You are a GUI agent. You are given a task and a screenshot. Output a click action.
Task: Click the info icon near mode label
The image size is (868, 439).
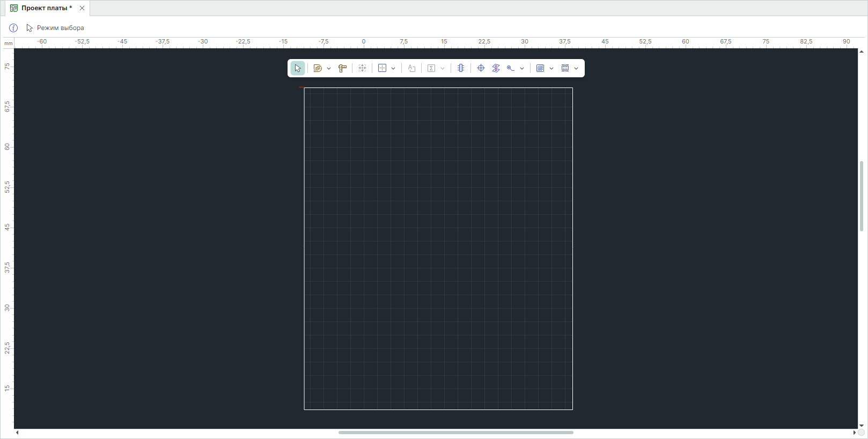pyautogui.click(x=13, y=28)
